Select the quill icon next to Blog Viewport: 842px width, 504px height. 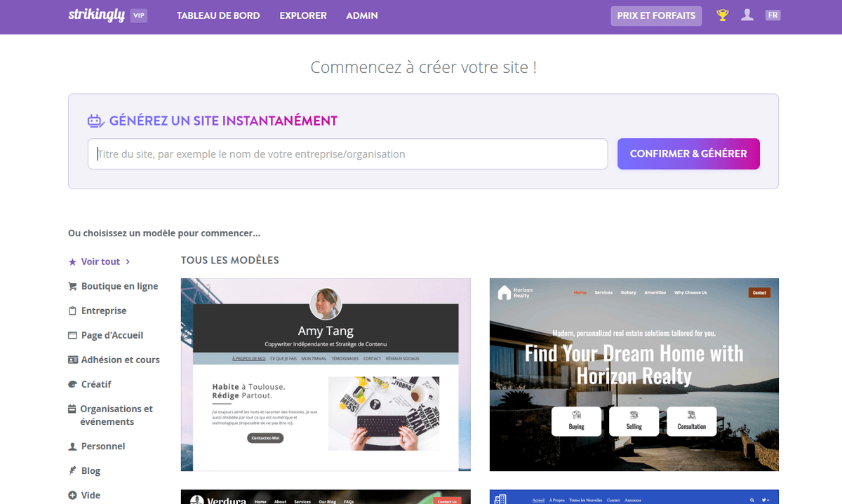point(72,470)
